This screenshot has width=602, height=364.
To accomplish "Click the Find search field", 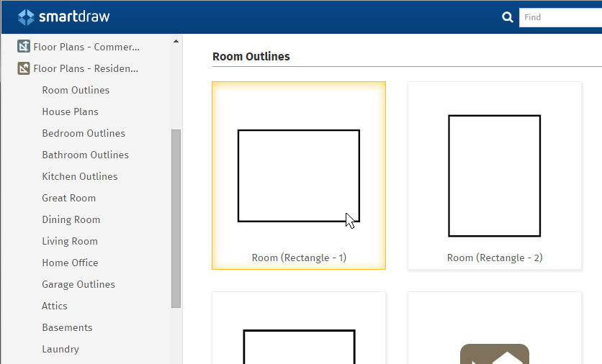I will 560,17.
